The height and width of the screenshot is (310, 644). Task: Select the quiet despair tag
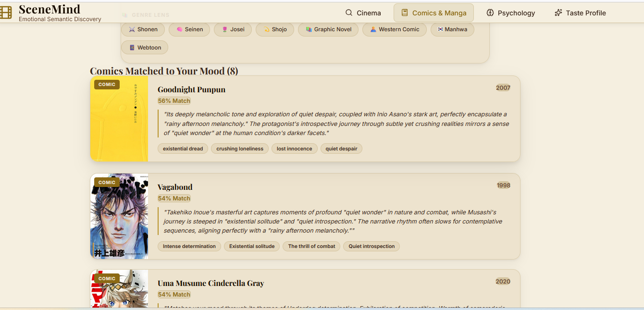[x=341, y=149]
